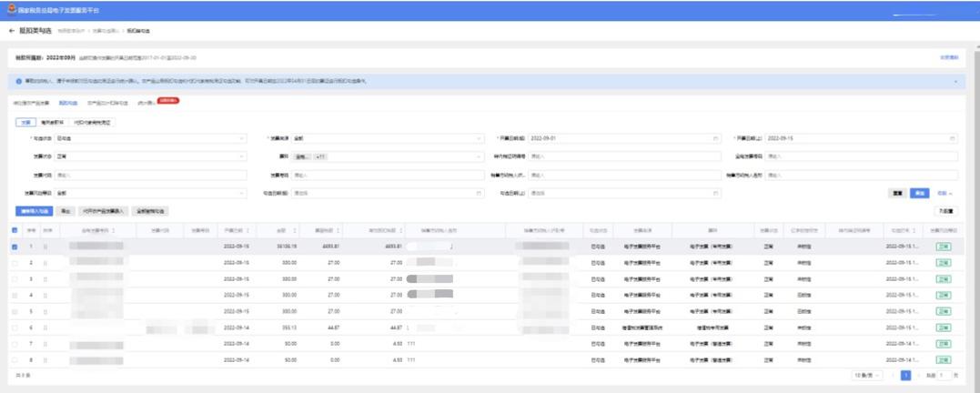Select the 海关缴款书 sub-tab
The width and height of the screenshot is (980, 393).
click(52, 121)
